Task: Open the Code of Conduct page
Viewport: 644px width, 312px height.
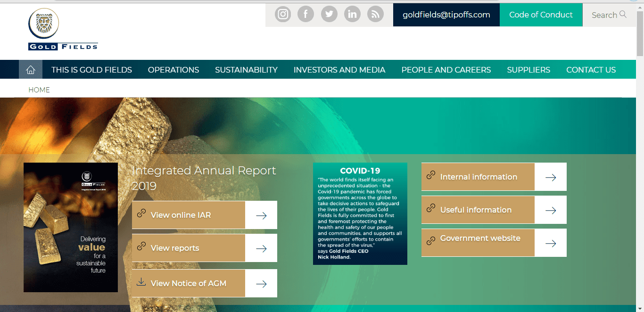Action: tap(541, 15)
